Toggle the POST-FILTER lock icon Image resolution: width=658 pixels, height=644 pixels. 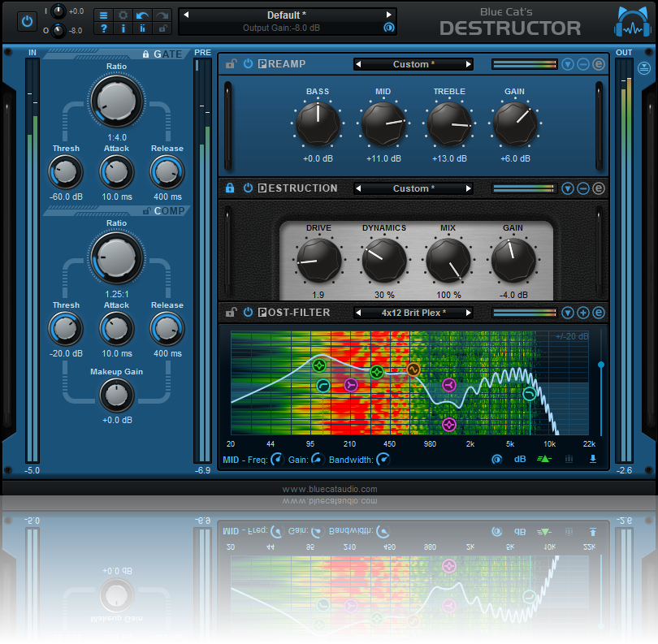point(231,312)
